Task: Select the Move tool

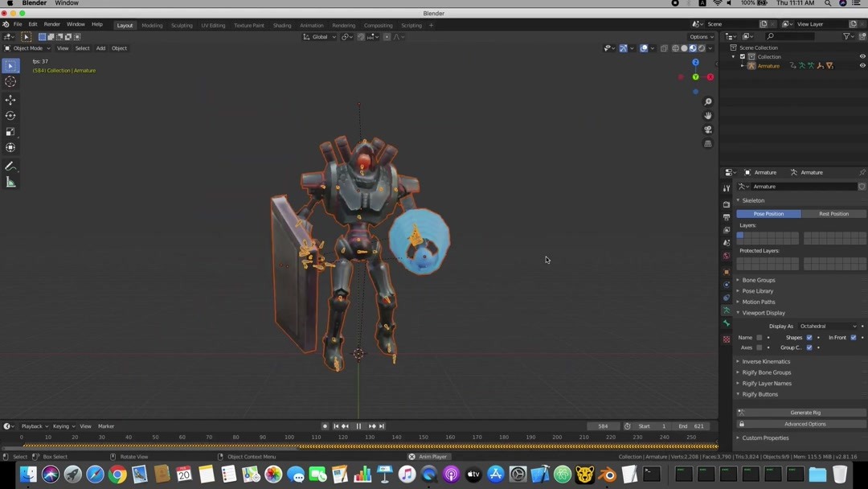Action: [10, 100]
